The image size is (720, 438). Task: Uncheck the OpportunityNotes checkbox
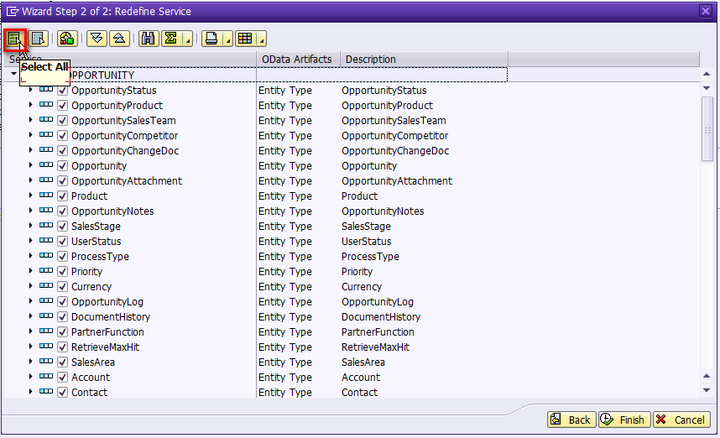coord(62,211)
